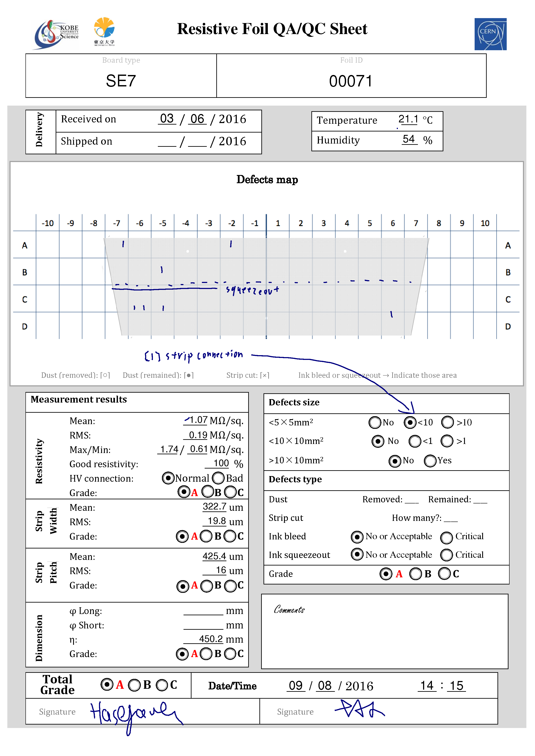Select Ink bleed No or Acceptable
This screenshot has width=535, height=756.
357,537
